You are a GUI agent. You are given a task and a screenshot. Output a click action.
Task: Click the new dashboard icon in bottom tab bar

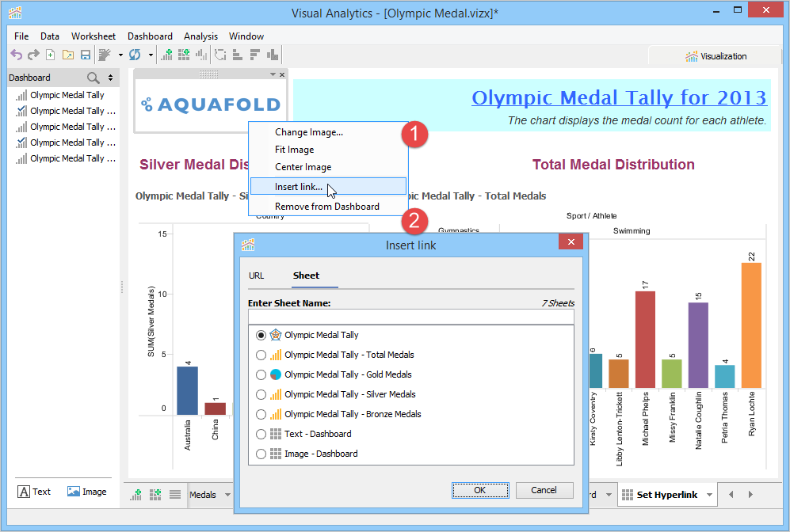[x=155, y=495]
